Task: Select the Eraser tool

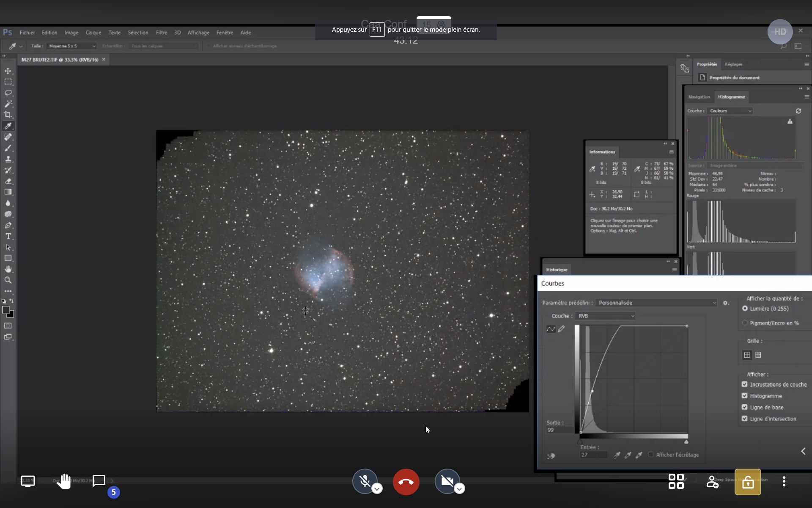Action: tap(8, 181)
